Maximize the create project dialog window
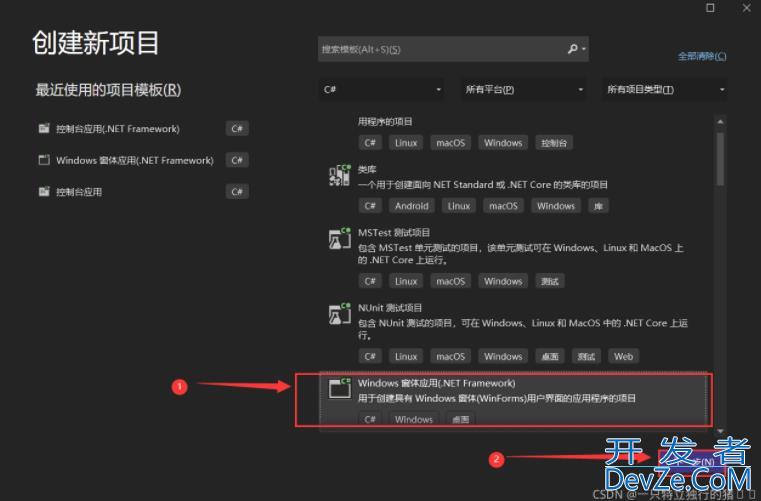This screenshot has height=501, width=761. [710, 8]
